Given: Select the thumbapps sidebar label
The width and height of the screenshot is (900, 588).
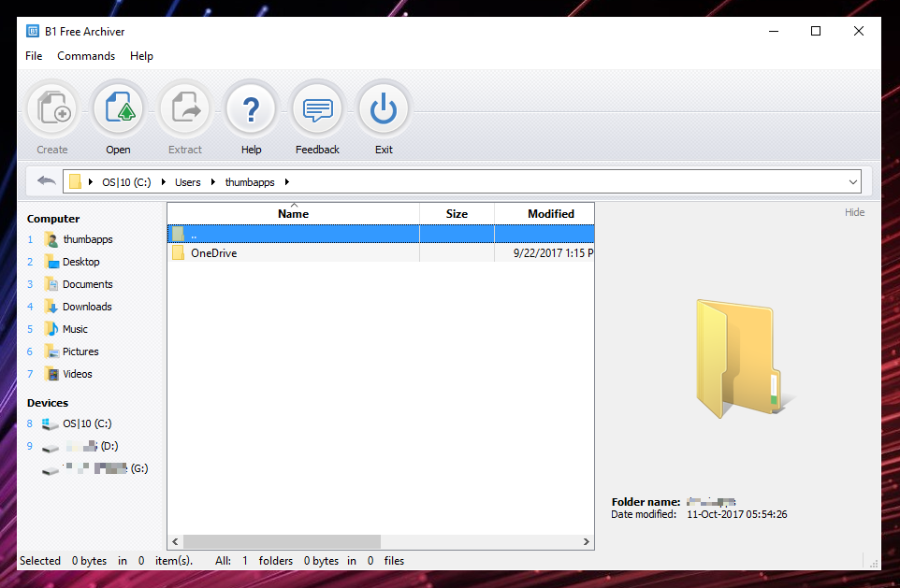Looking at the screenshot, I should point(88,239).
